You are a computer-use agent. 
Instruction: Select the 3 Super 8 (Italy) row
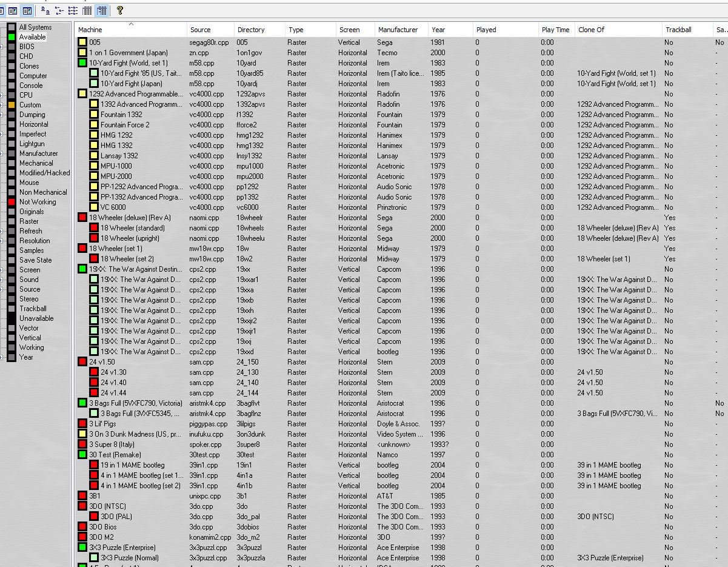pyautogui.click(x=400, y=445)
